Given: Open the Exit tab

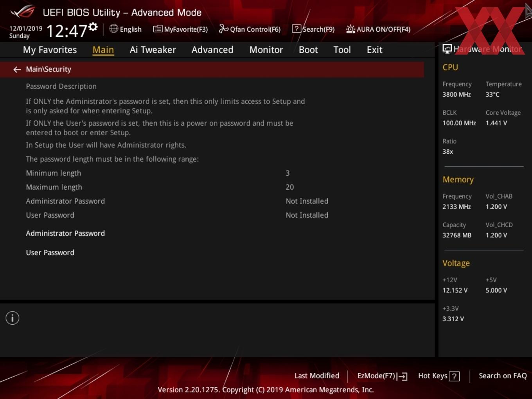Looking at the screenshot, I should tap(374, 50).
